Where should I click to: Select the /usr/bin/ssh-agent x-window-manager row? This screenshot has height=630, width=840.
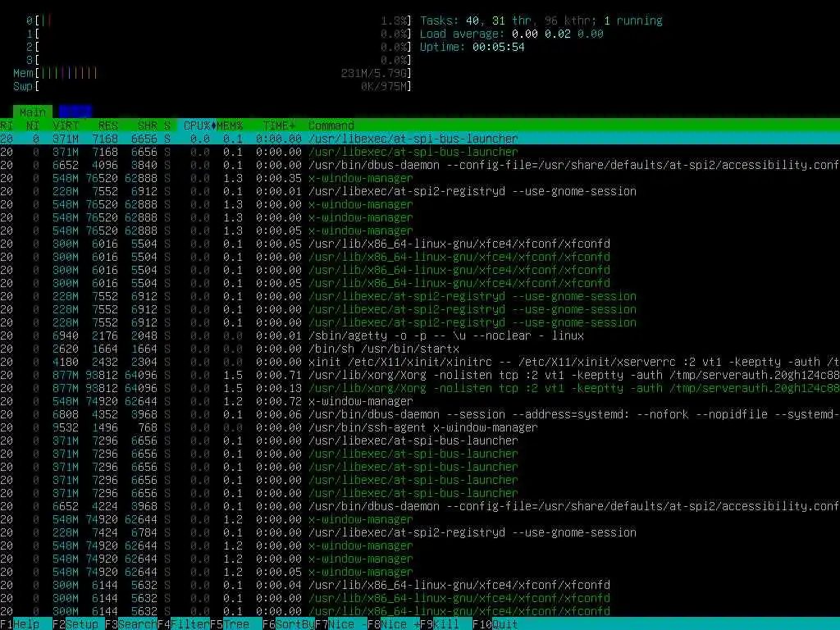coord(420,427)
